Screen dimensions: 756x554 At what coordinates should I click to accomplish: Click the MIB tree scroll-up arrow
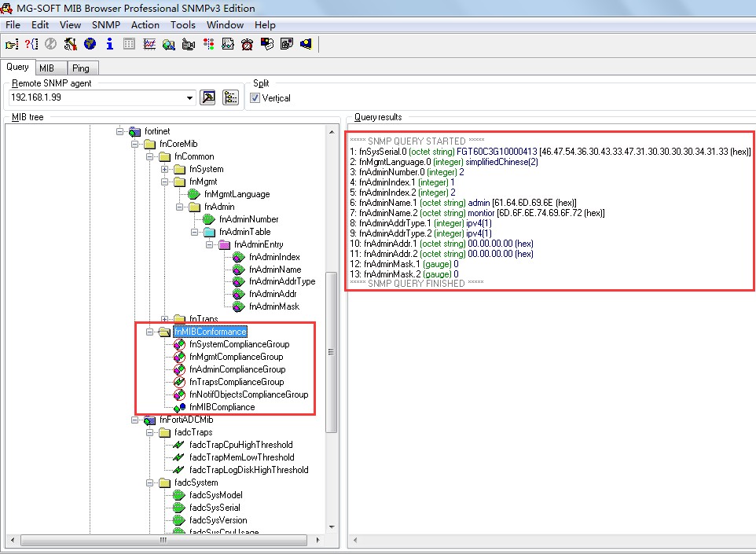tap(332, 132)
